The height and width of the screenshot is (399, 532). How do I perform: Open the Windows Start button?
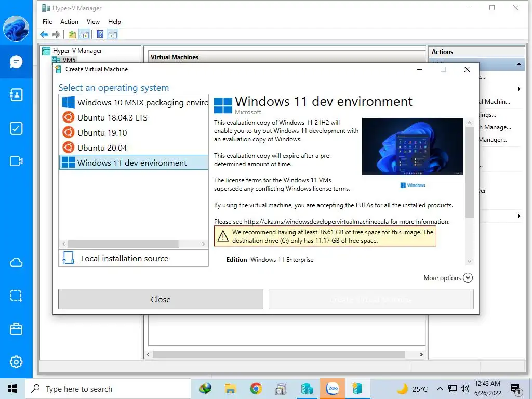click(x=12, y=389)
